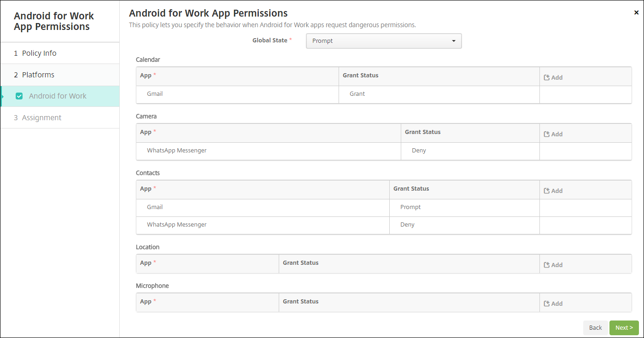
Task: Click the Add icon in the Contacts table
Action: [x=547, y=191]
